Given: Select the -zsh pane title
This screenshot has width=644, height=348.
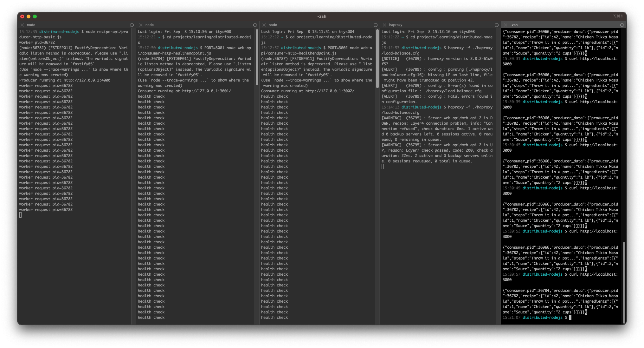Looking at the screenshot, I should pyautogui.click(x=514, y=25).
